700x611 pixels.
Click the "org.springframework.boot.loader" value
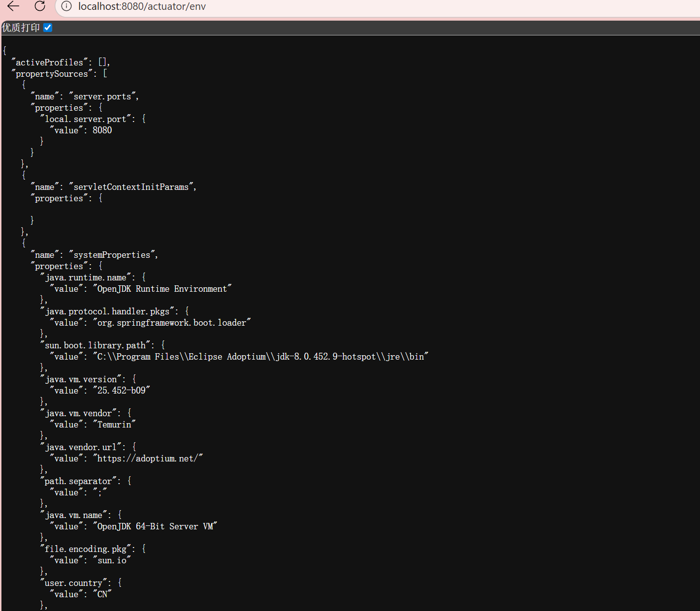[171, 323]
